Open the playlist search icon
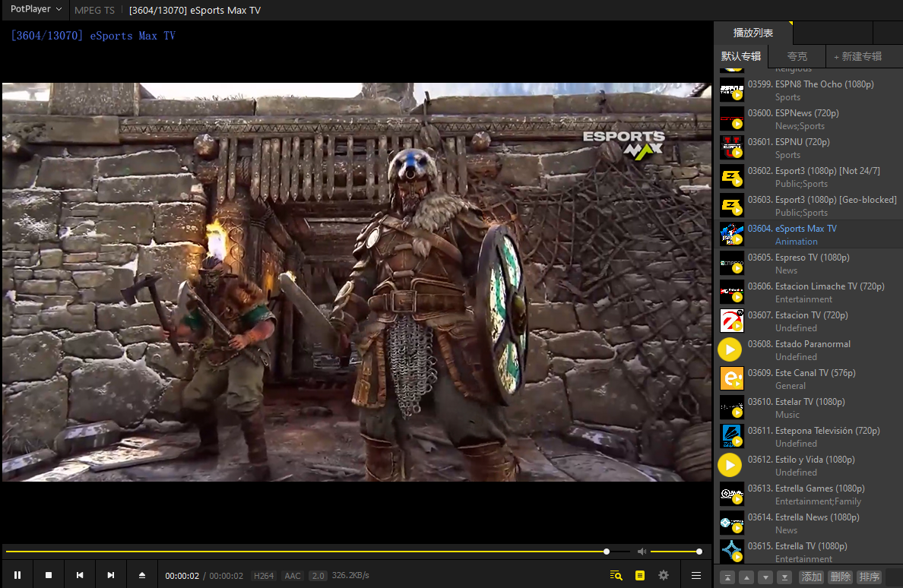903x588 pixels. 616,575
